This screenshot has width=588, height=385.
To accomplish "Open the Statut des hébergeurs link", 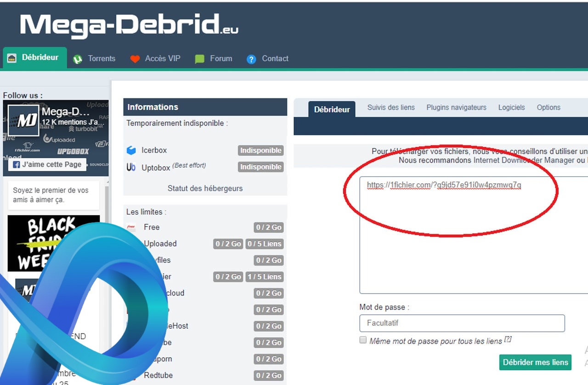I will pos(205,188).
